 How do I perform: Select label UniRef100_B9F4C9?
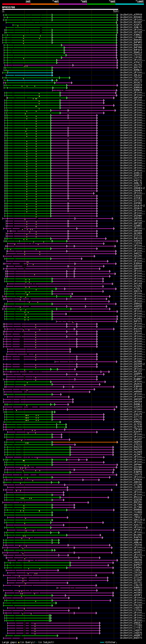coord(131,50)
